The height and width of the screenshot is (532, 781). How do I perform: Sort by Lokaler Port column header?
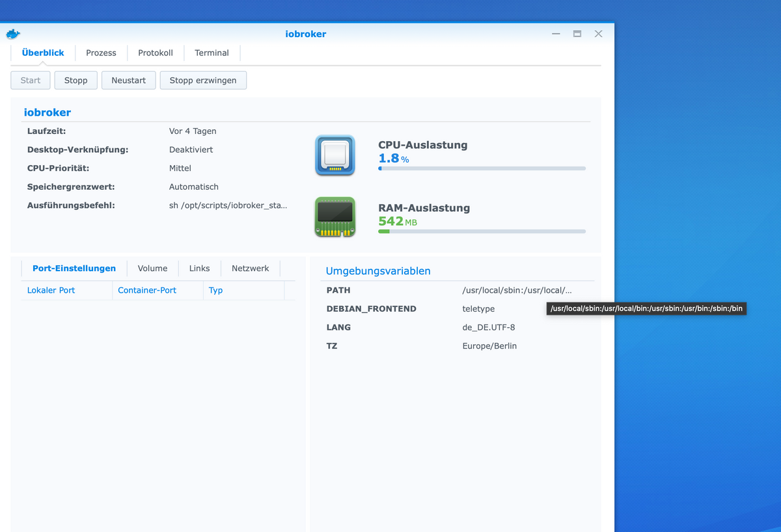(x=66, y=290)
